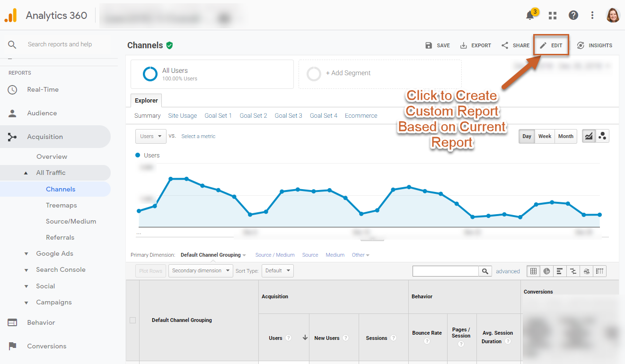Click the advanced filter link
This screenshot has width=625, height=364.
click(x=508, y=271)
